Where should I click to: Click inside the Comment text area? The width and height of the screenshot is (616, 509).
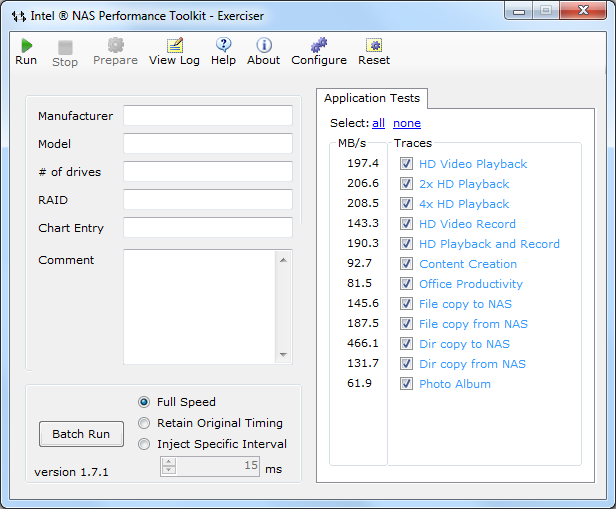click(200, 307)
